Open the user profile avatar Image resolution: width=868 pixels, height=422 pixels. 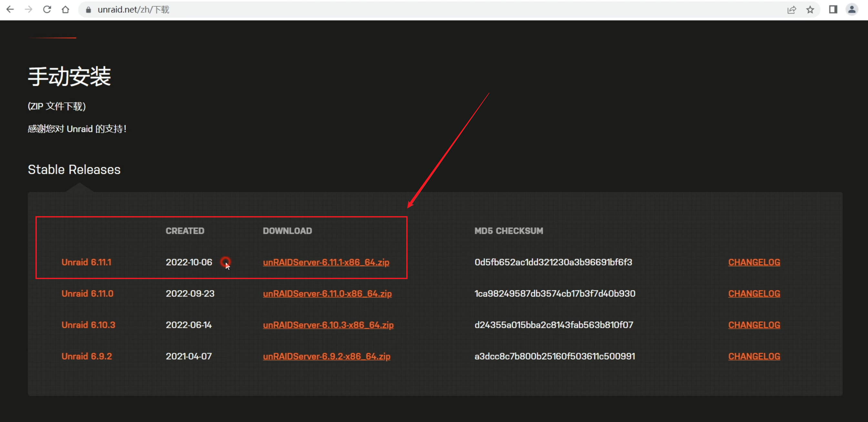click(x=852, y=9)
